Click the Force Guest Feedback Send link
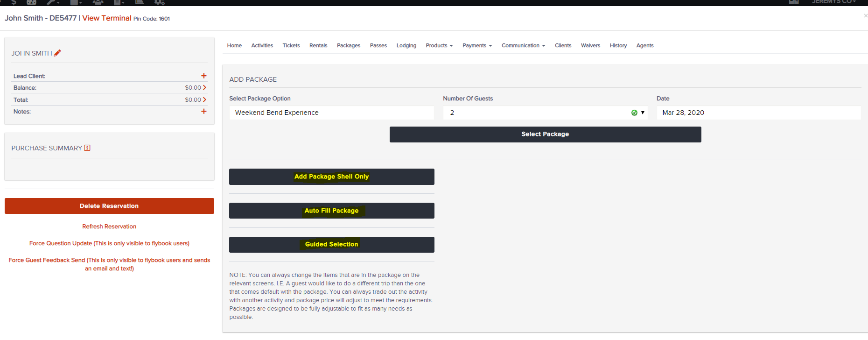The height and width of the screenshot is (340, 868). pos(109,264)
